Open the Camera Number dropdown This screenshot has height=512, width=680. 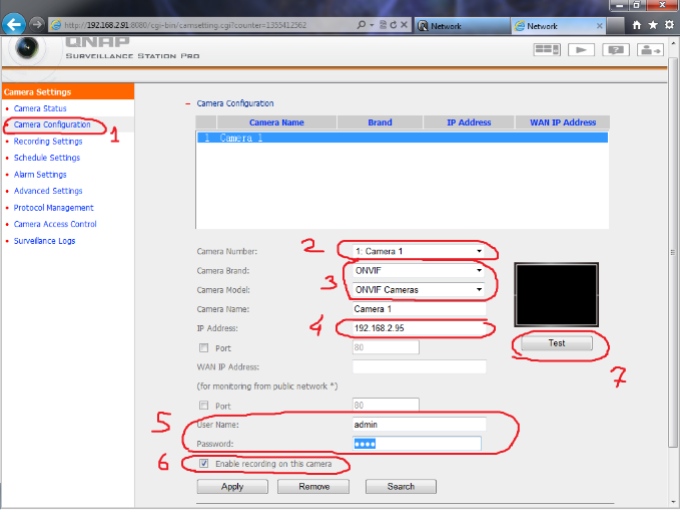click(x=415, y=251)
